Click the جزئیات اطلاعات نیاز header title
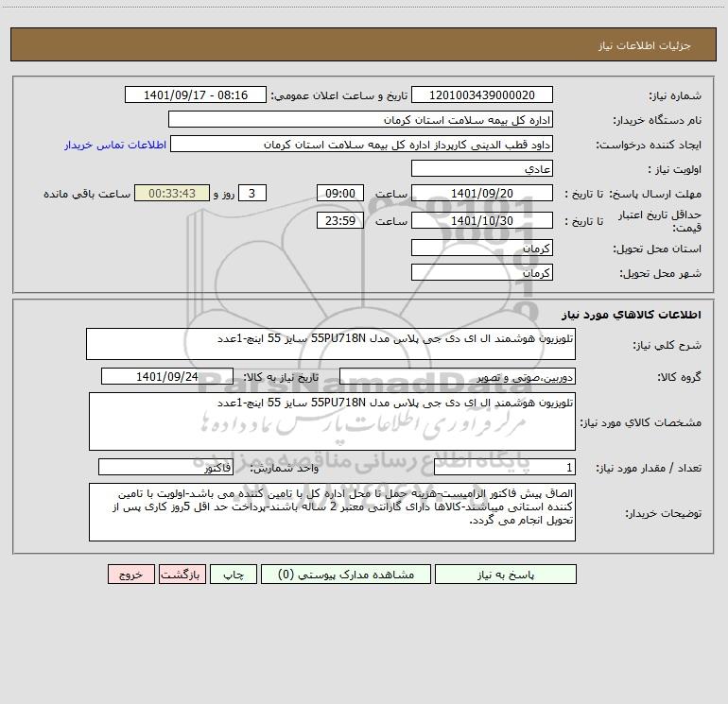This screenshot has height=704, width=728. coord(645,45)
